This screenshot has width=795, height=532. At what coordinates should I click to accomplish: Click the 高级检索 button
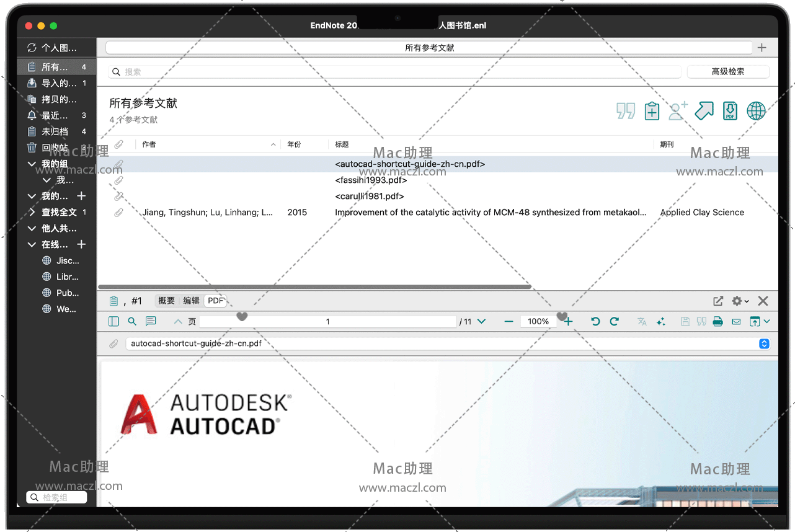(x=727, y=72)
